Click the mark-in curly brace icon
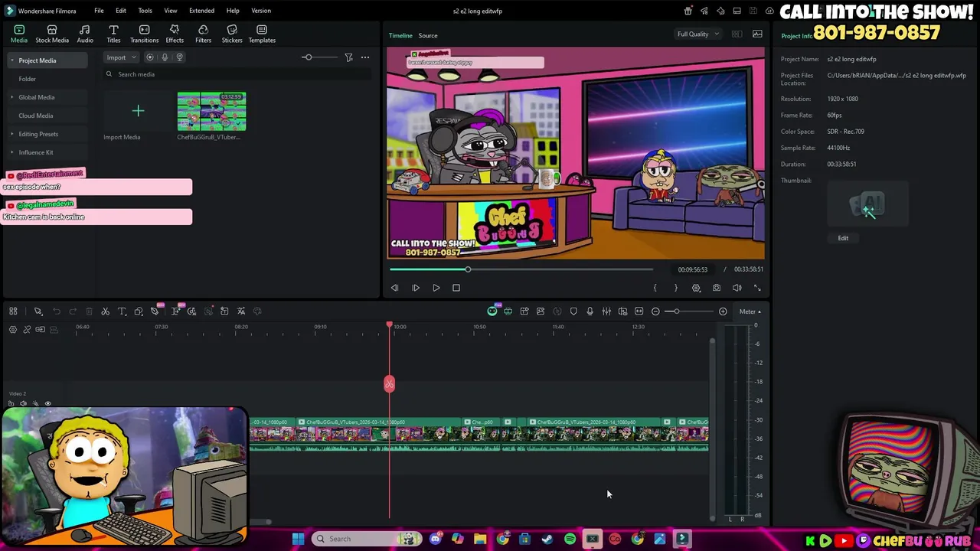 click(655, 288)
